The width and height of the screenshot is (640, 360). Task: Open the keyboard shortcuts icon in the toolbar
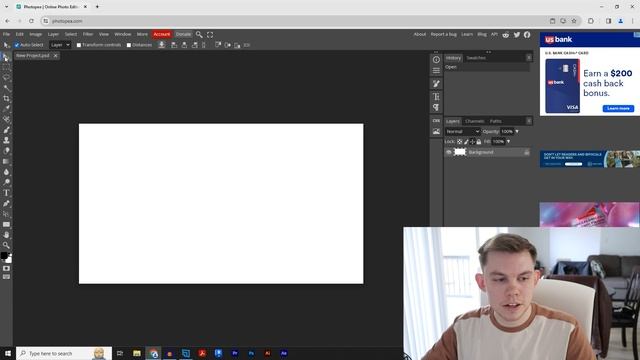[x=6, y=277]
